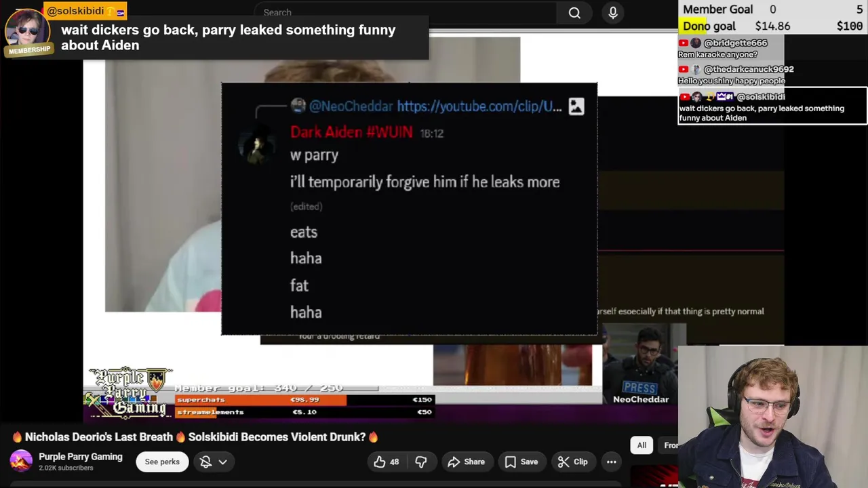
Task: Click into the YouTube Search field
Action: point(405,12)
